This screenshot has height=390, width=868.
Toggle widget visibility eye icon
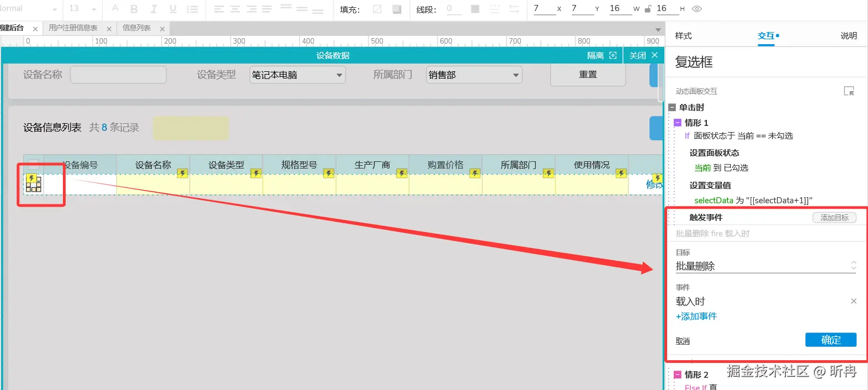pos(697,9)
